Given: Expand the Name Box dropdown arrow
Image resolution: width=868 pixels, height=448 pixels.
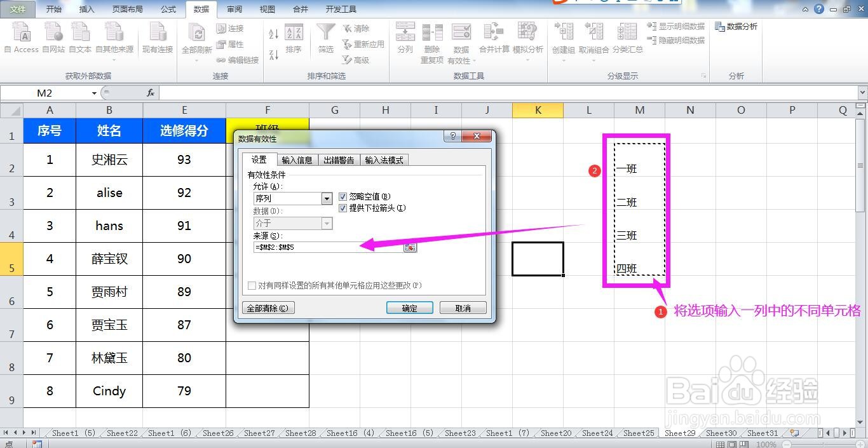Looking at the screenshot, I should pyautogui.click(x=94, y=93).
